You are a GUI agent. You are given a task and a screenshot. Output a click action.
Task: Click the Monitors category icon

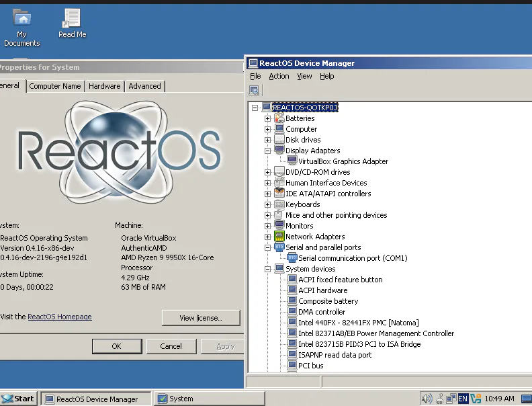[x=279, y=226]
